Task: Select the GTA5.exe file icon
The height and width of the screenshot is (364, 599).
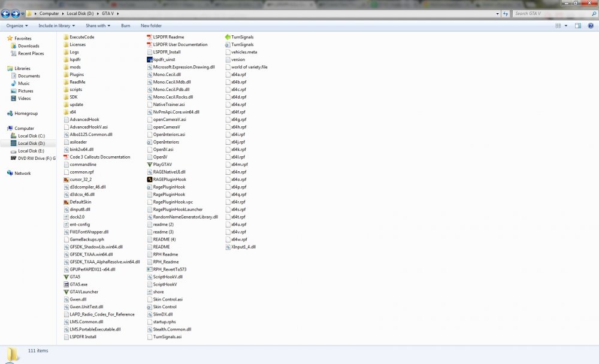Action: coord(66,284)
